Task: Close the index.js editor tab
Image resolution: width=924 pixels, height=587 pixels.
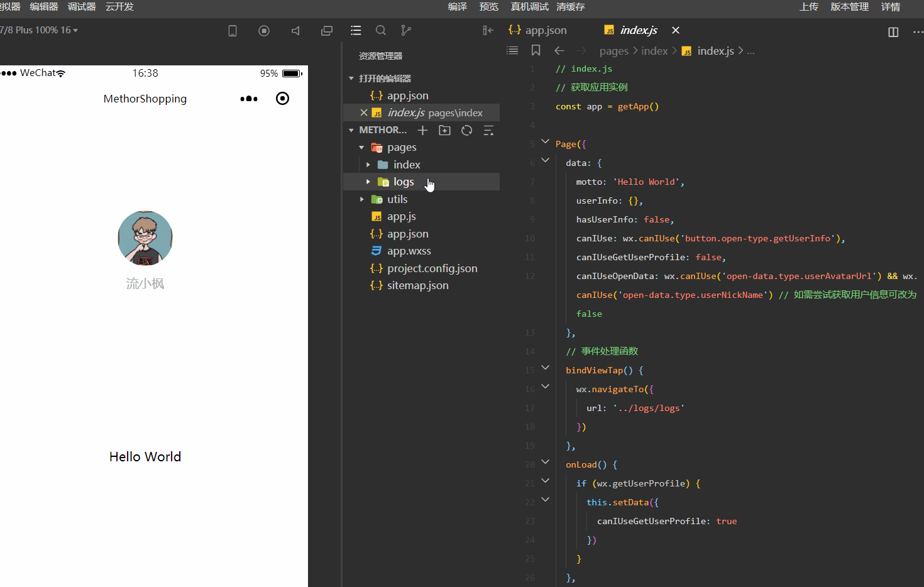Action: click(x=676, y=30)
